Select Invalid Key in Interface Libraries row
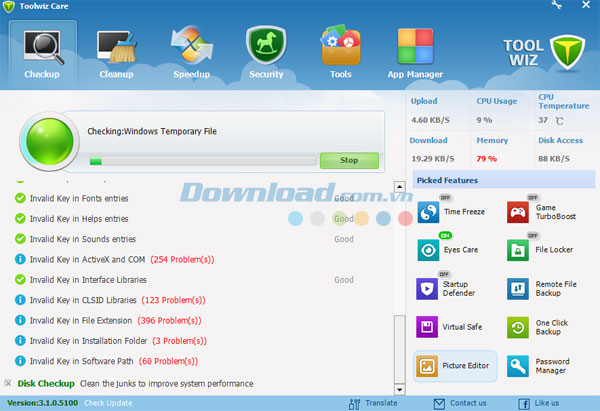The image size is (600, 411). 184,280
